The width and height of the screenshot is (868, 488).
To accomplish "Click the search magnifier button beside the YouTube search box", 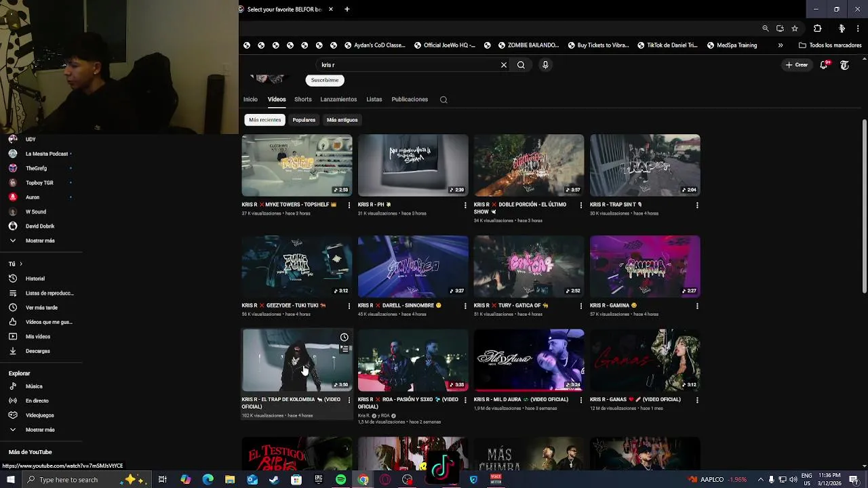I will (521, 65).
